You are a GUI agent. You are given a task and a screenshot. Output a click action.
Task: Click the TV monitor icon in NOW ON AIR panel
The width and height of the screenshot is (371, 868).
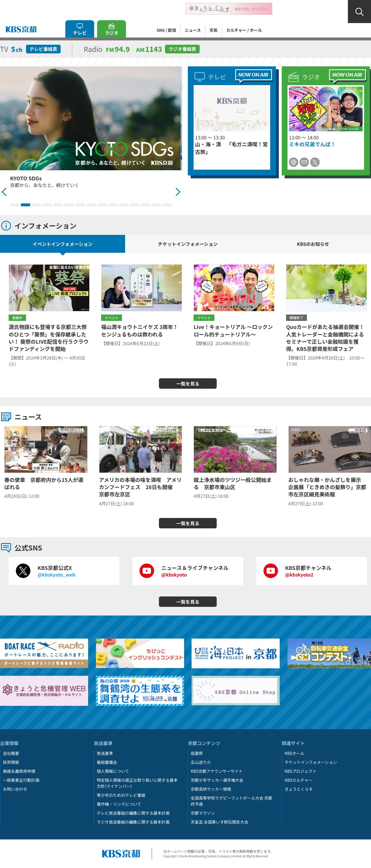(x=200, y=77)
